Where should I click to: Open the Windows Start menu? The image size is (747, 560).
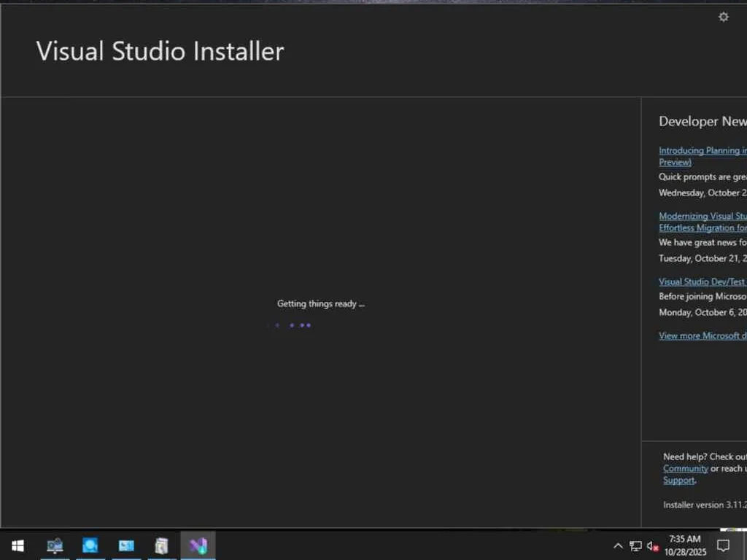pos(18,545)
